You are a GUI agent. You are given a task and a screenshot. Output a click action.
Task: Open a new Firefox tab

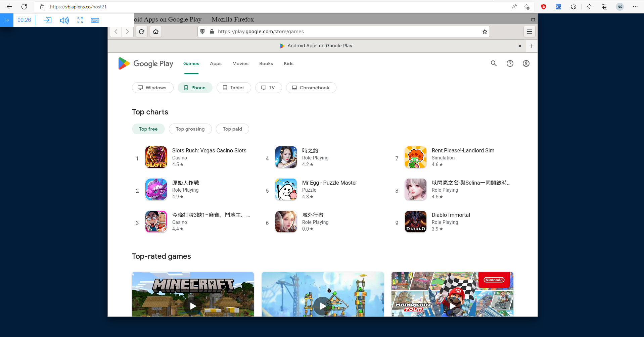532,46
